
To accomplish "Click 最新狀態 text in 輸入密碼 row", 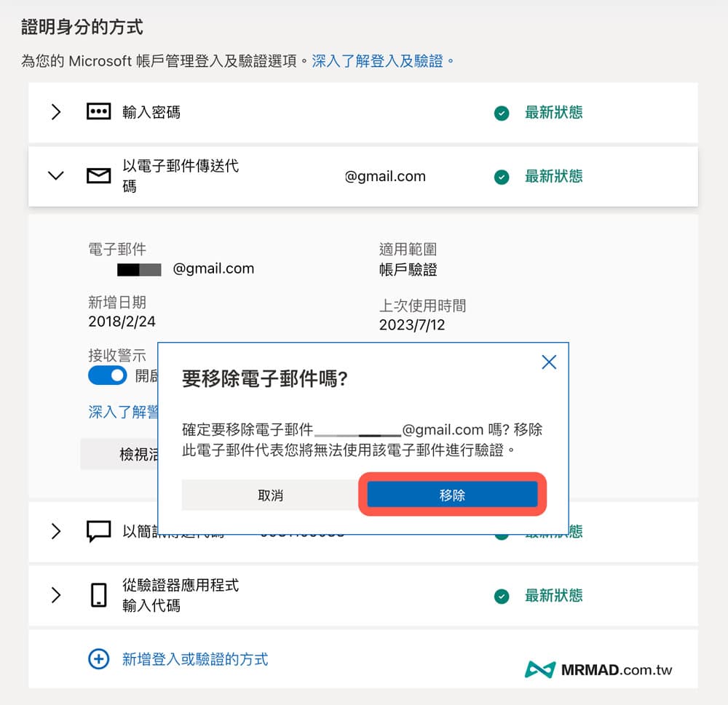I will tap(553, 112).
